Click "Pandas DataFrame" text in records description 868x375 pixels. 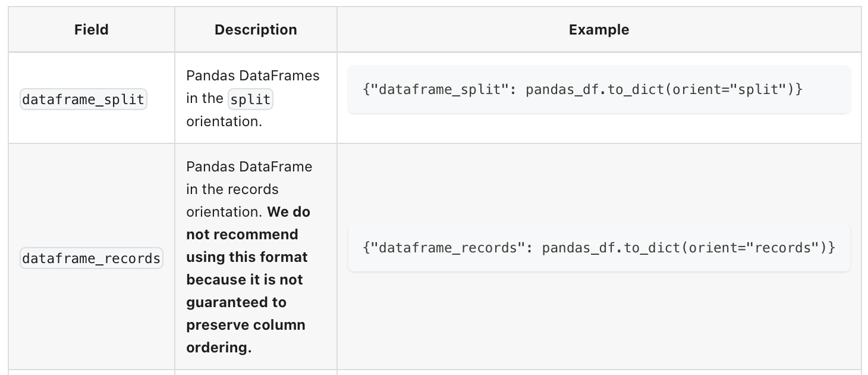pos(249,167)
